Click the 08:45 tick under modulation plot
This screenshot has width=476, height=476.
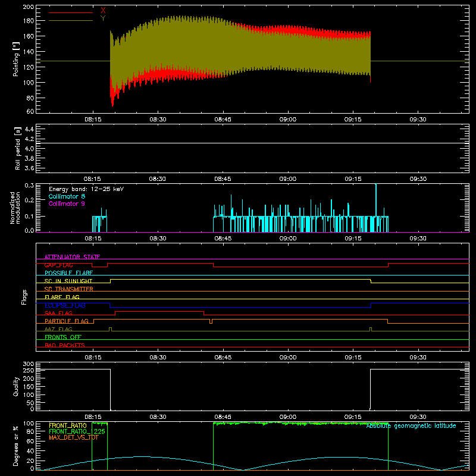pyautogui.click(x=223, y=239)
